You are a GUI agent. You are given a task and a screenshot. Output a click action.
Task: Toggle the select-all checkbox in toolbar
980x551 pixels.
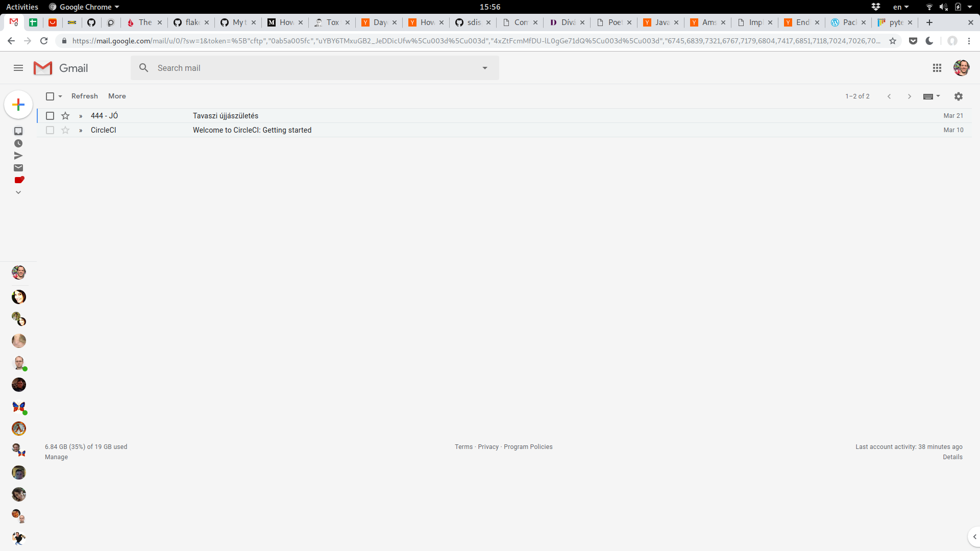click(x=50, y=96)
